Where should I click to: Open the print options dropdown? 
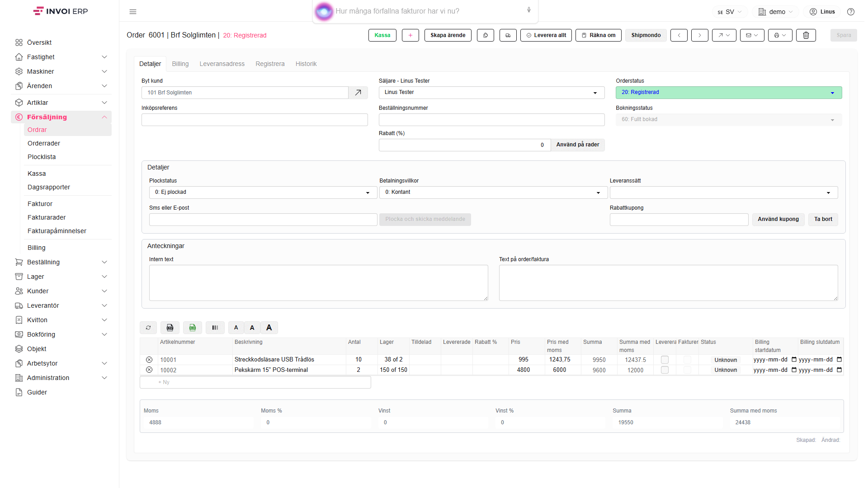780,35
